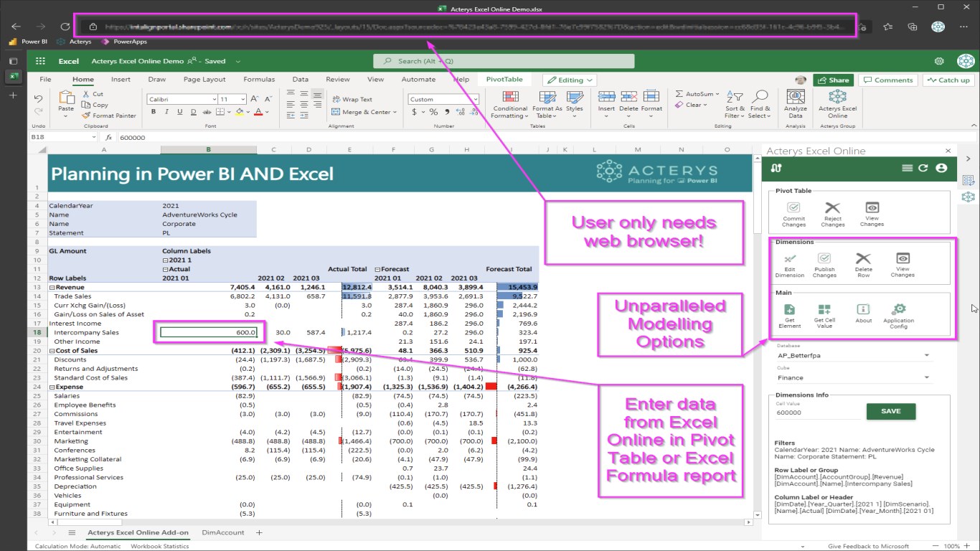Toggle bold formatting
The width and height of the screenshot is (980, 551).
coord(154,112)
